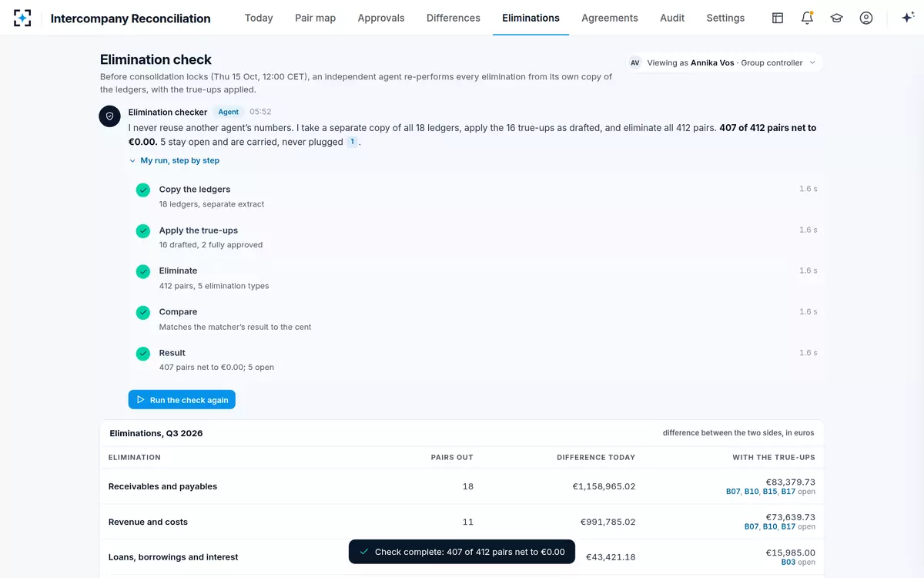The height and width of the screenshot is (578, 924).
Task: Click the green check beside Compare
Action: 143,313
